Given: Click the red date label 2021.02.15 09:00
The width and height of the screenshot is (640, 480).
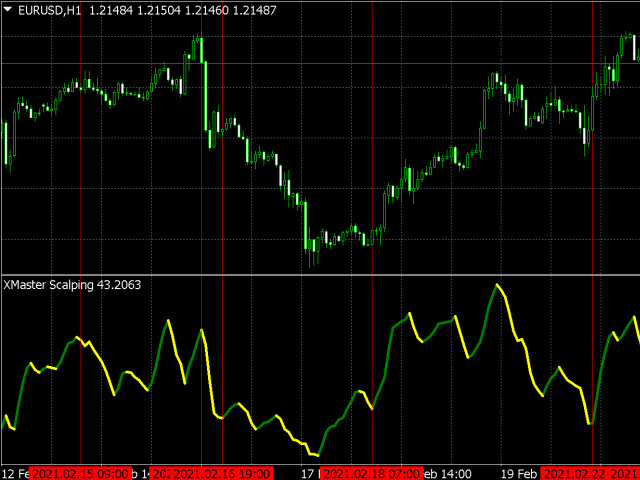Looking at the screenshot, I should coord(81,474).
